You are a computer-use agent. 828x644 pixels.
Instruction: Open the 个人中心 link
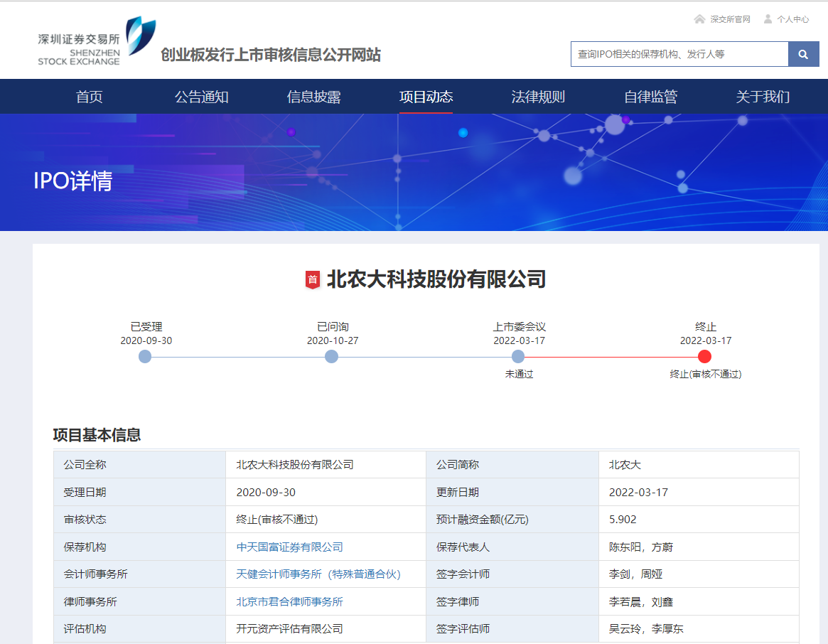coord(792,19)
